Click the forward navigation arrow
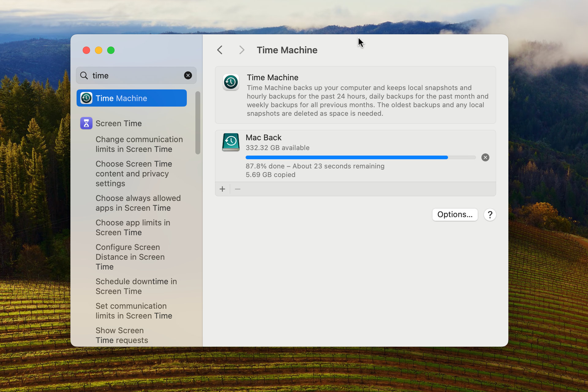This screenshot has height=392, width=588. 241,50
